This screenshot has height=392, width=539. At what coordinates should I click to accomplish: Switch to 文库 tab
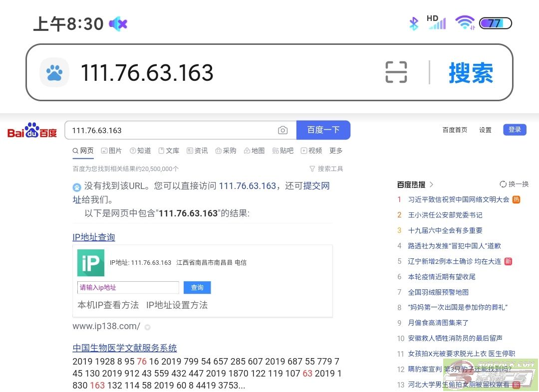pos(169,151)
